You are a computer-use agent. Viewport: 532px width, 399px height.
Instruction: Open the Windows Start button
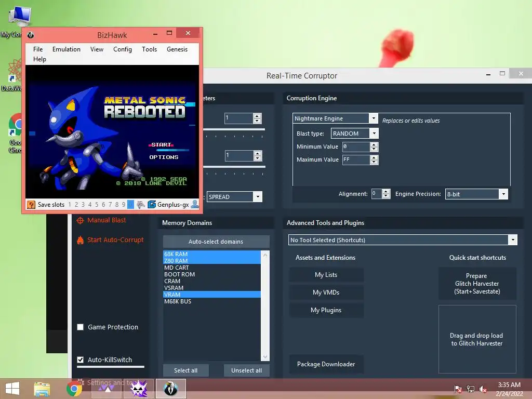pyautogui.click(x=12, y=389)
